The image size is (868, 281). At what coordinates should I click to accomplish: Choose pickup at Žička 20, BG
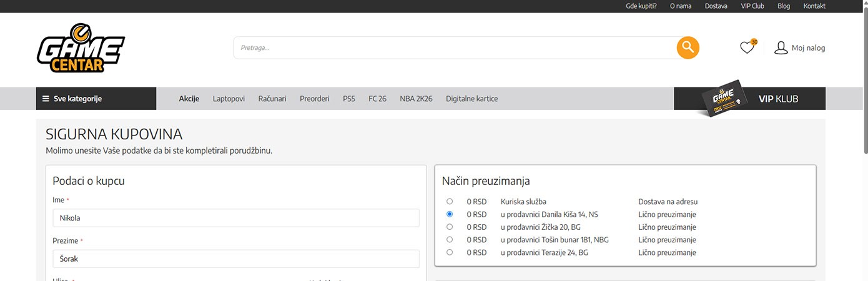[x=450, y=227]
